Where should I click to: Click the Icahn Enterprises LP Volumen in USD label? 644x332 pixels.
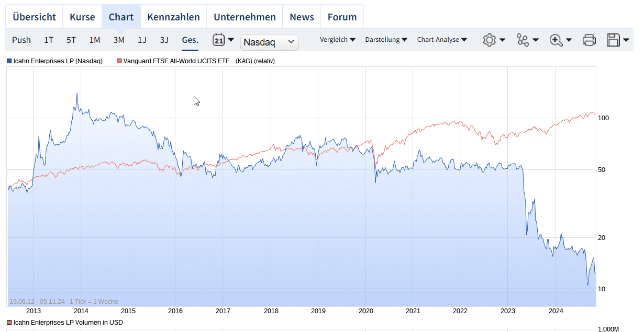coord(69,323)
